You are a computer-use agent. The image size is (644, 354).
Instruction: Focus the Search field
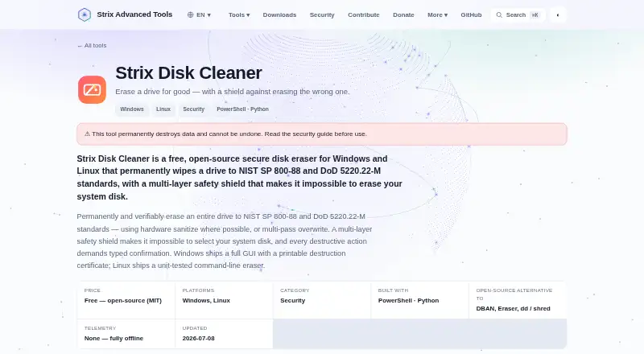point(518,14)
